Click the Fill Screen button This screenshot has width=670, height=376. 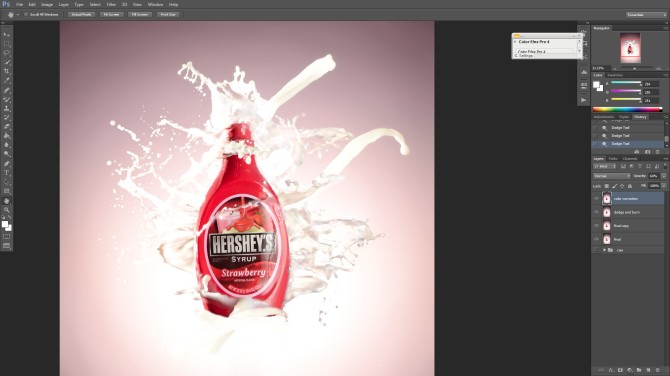[140, 15]
